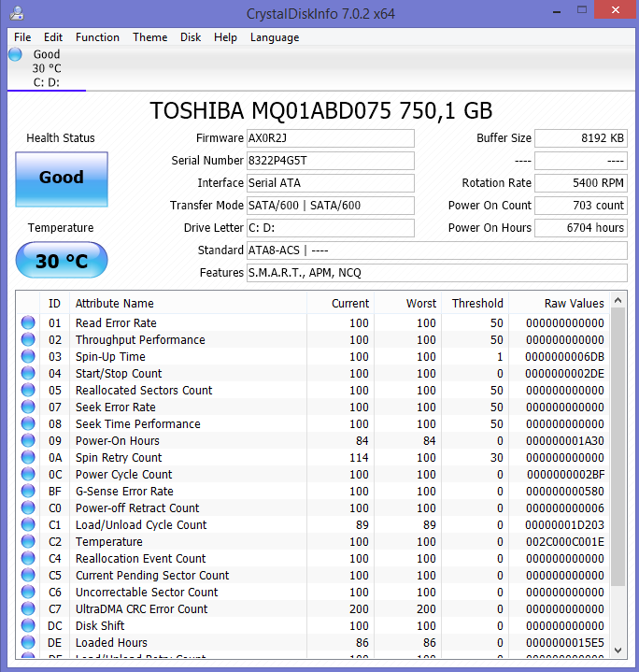Select the Reallocated Sectors Count attribute name

click(144, 391)
